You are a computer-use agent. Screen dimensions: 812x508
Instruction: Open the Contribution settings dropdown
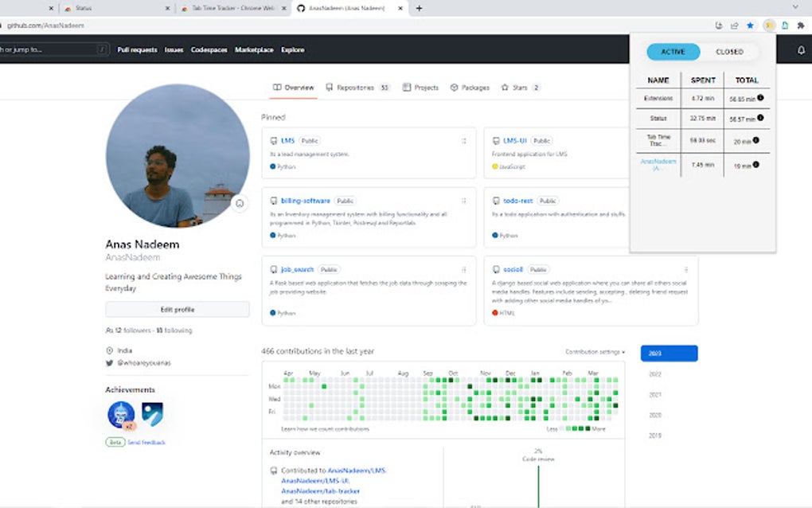pos(595,351)
